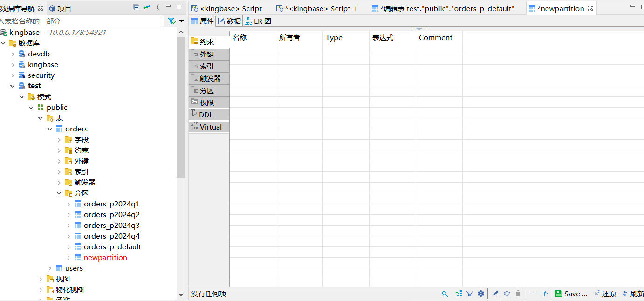Screen dimensions: 644x301
Task: Click the filter funnel icon in bottom toolbar
Action: coord(470,294)
